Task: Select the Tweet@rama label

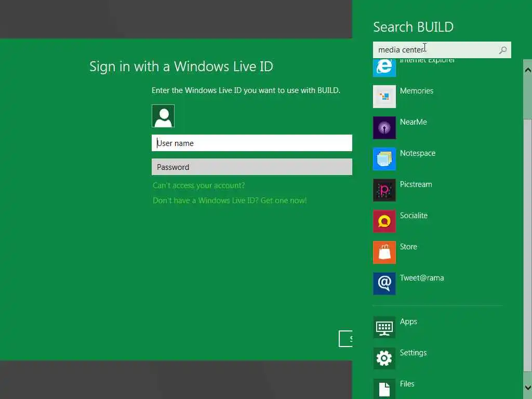Action: click(422, 278)
